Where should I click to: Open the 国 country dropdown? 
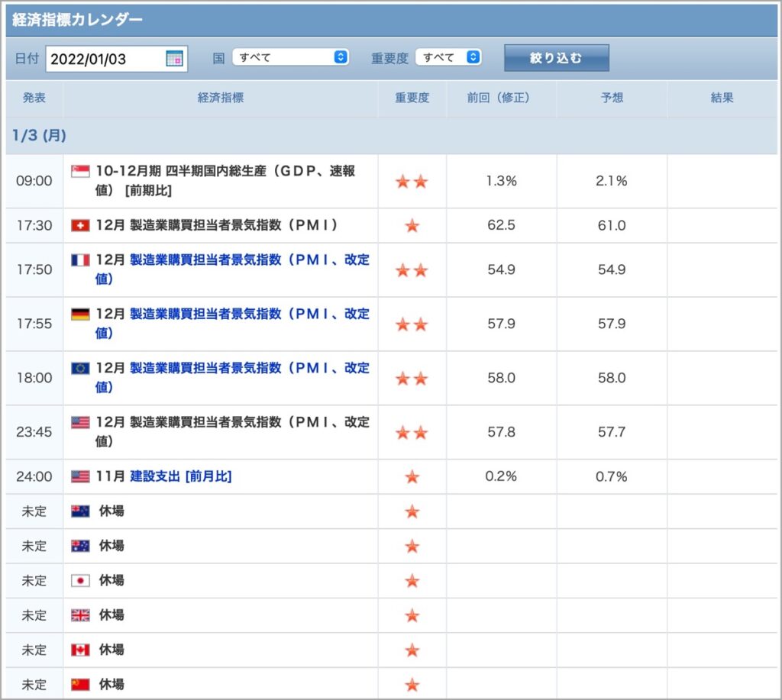tap(290, 57)
